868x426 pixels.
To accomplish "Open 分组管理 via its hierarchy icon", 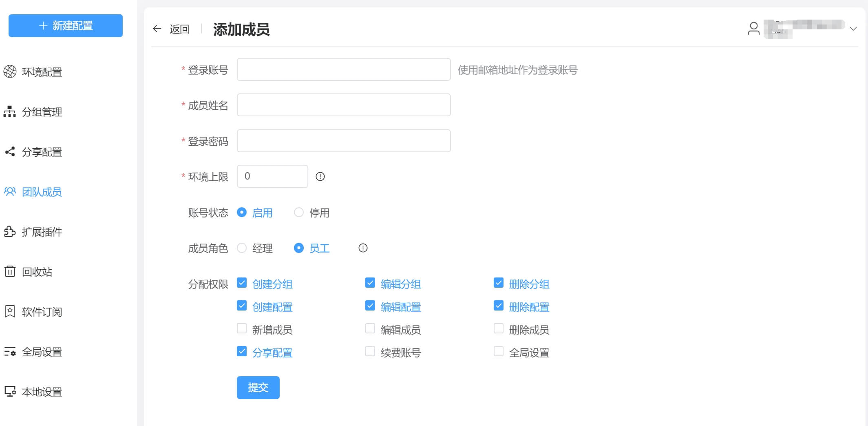I will 10,111.
